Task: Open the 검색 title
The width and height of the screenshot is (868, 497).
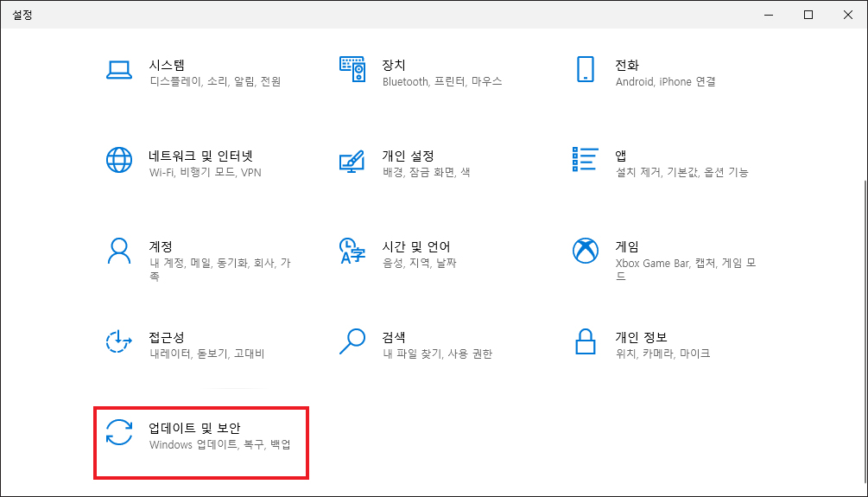Action: pyautogui.click(x=394, y=337)
